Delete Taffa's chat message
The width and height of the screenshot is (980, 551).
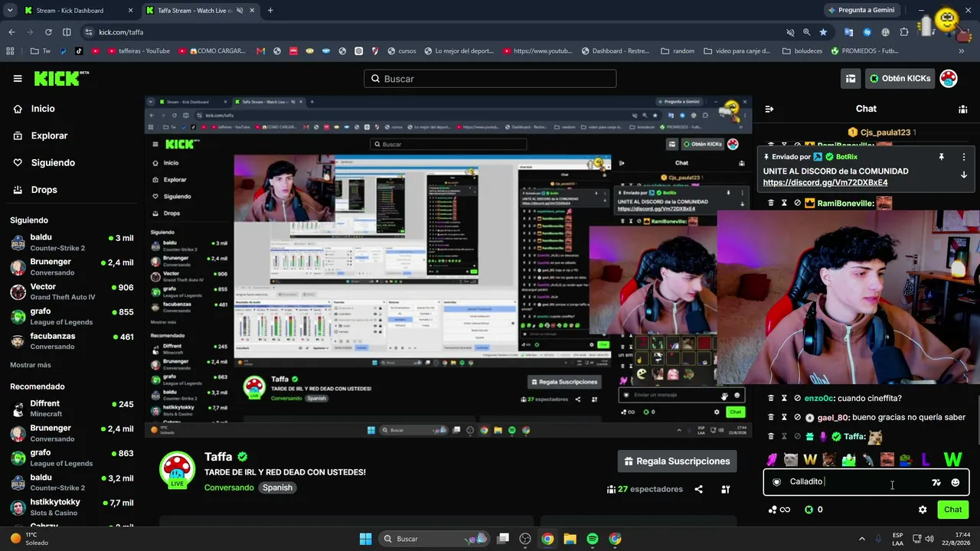771,436
